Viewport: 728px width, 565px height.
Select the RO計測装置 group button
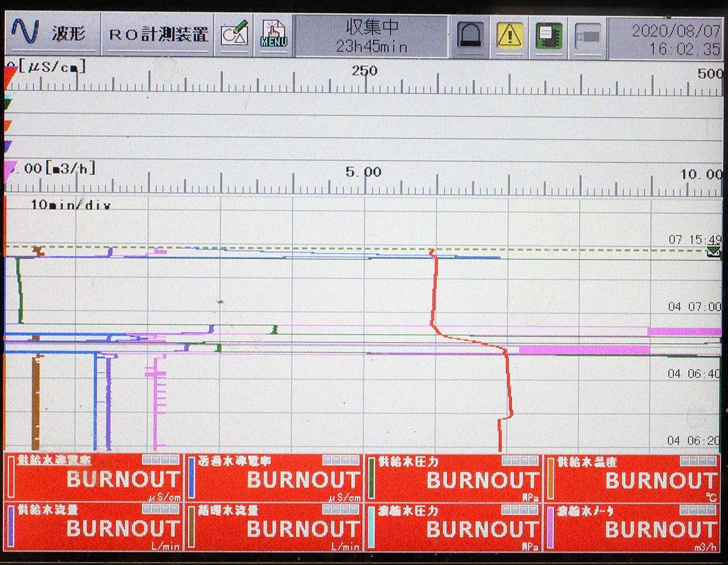pyautogui.click(x=158, y=34)
